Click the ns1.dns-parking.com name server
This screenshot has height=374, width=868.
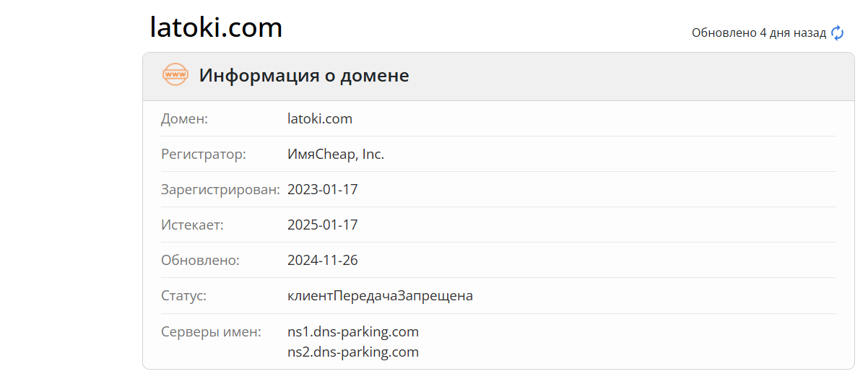tap(353, 331)
